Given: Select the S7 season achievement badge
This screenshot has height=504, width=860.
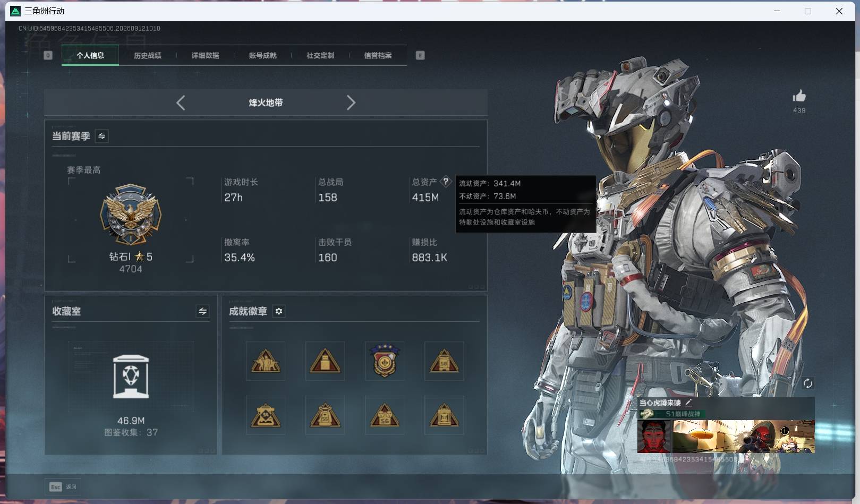Looking at the screenshot, I should point(444,415).
